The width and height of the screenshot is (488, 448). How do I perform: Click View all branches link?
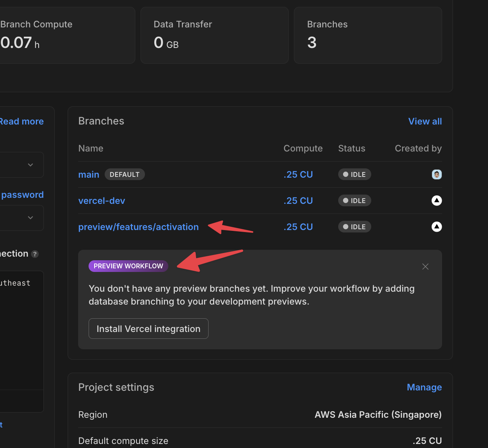(x=425, y=121)
